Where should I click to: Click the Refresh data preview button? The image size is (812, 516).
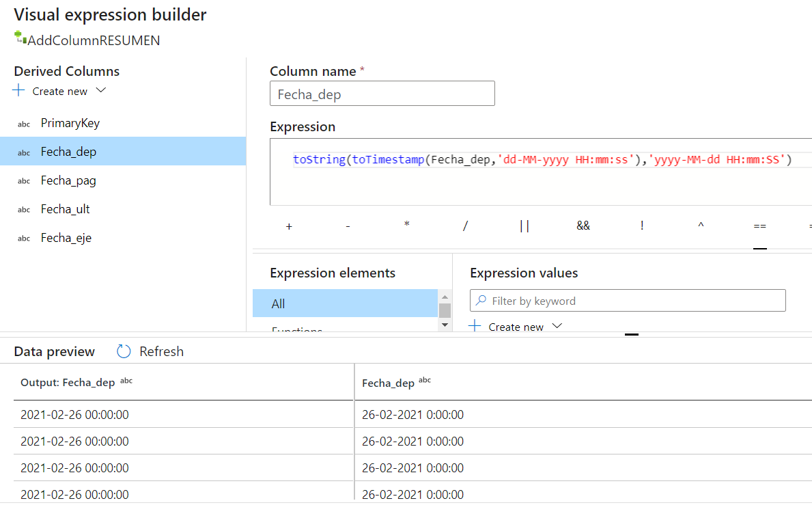(150, 351)
